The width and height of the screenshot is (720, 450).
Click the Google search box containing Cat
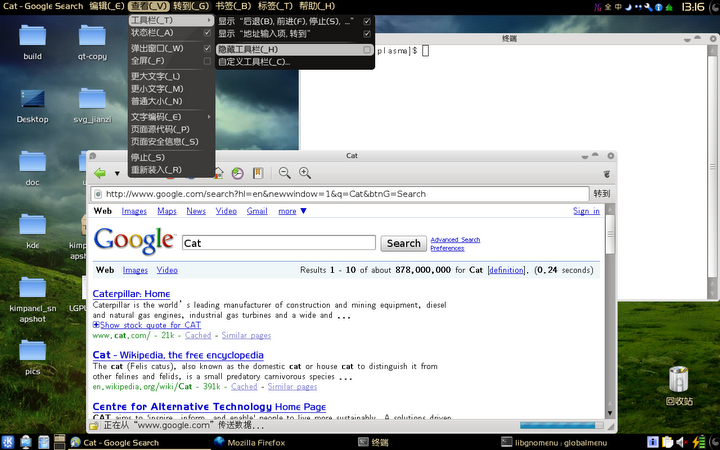[x=279, y=243]
